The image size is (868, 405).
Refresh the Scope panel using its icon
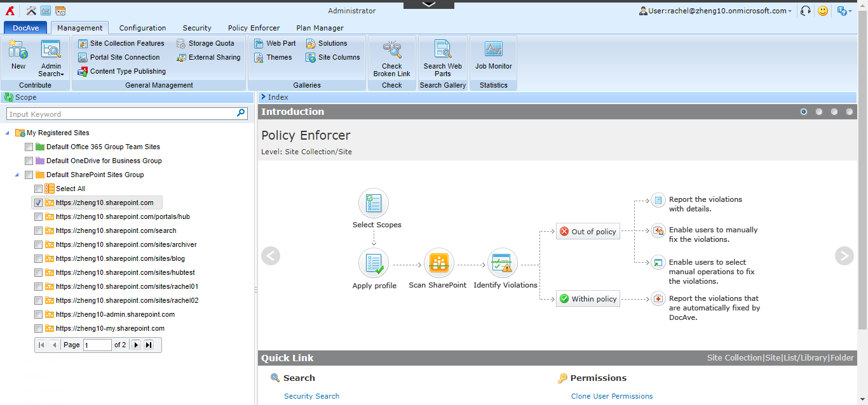(x=9, y=97)
